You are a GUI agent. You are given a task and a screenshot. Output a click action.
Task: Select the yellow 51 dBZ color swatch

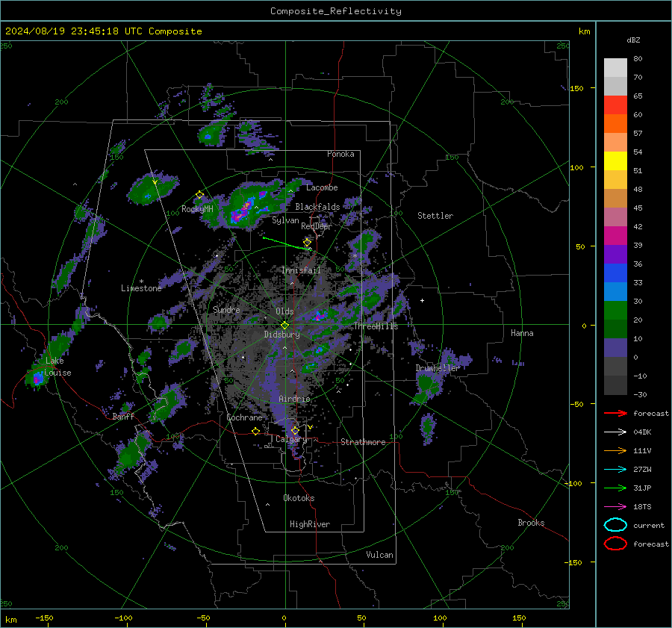(x=615, y=161)
